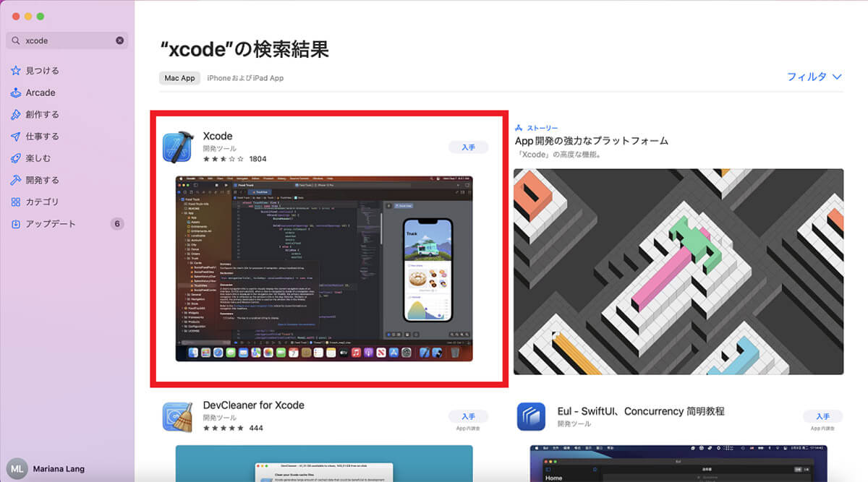The width and height of the screenshot is (868, 482).
Task: Click the Play rocket icon in sidebar
Action: tap(16, 158)
